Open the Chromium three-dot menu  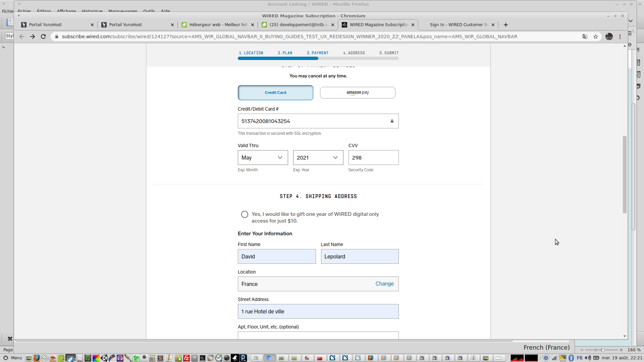620,37
